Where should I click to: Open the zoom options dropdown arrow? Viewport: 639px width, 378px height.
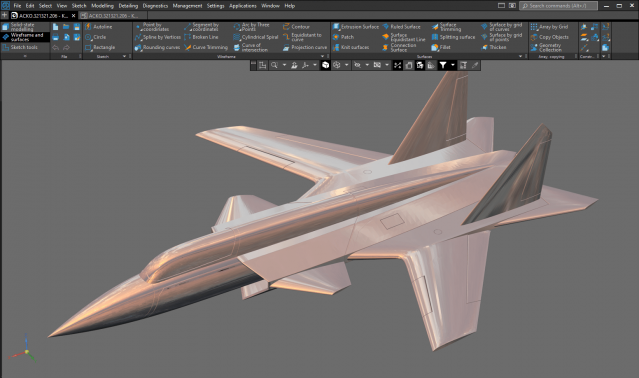pyautogui.click(x=284, y=65)
